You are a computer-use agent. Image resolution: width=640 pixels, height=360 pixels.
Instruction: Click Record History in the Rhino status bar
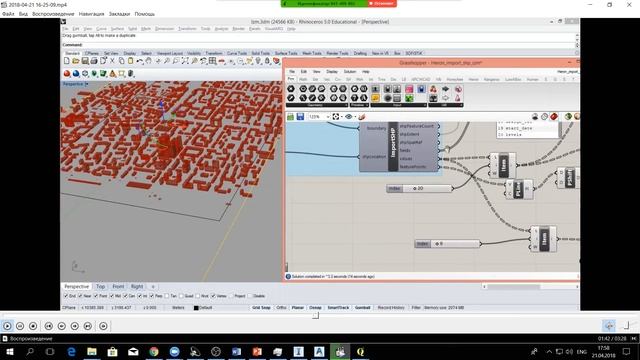click(x=391, y=308)
